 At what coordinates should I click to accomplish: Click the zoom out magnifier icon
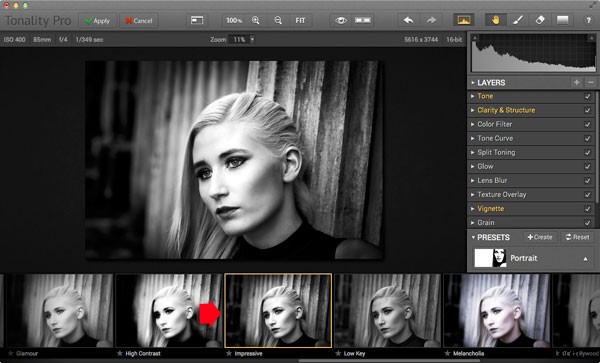tap(278, 20)
